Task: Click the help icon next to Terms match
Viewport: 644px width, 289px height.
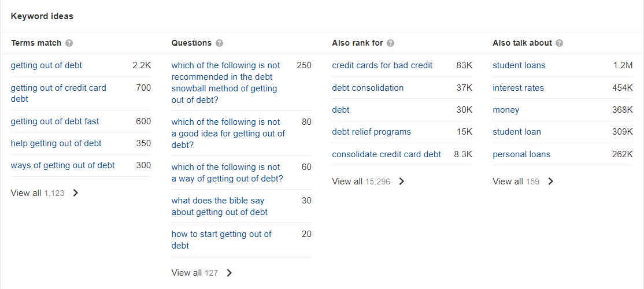Action: pos(69,43)
